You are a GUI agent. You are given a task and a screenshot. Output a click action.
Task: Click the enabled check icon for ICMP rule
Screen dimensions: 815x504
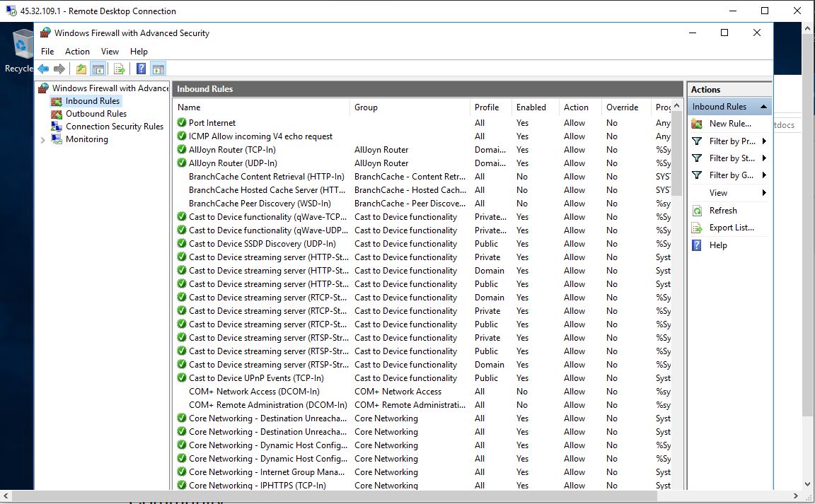181,136
